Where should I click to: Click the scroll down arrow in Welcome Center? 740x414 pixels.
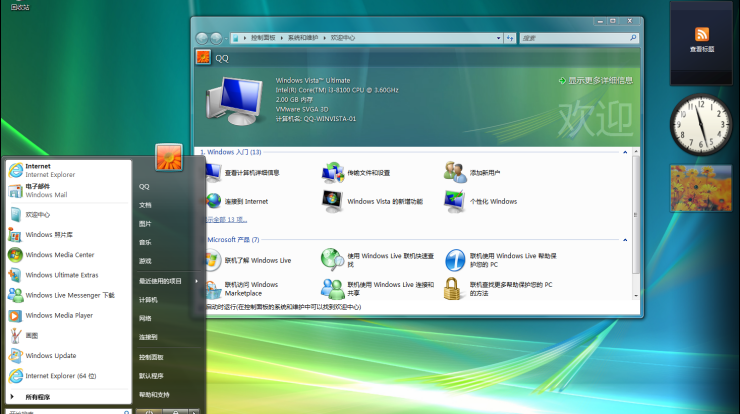click(636, 296)
